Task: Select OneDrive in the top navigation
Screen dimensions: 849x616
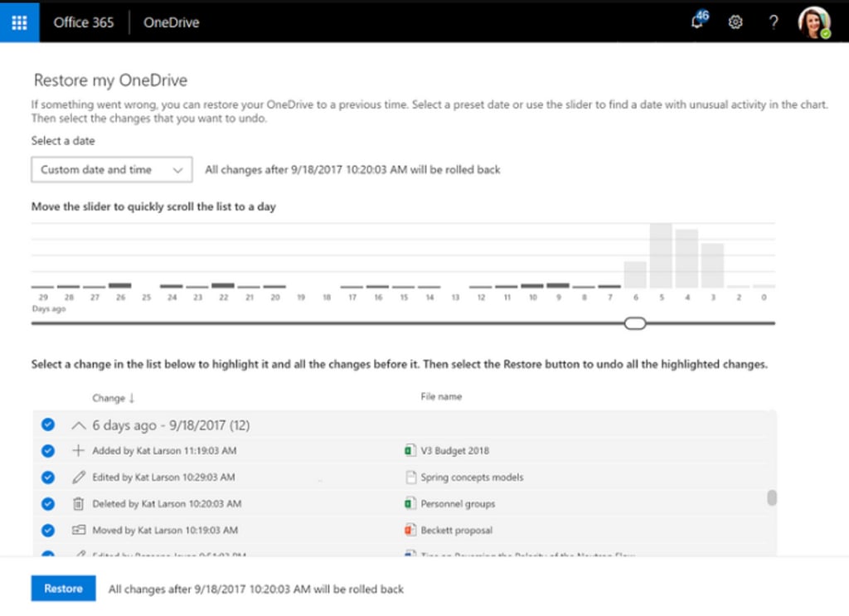Action: point(170,22)
